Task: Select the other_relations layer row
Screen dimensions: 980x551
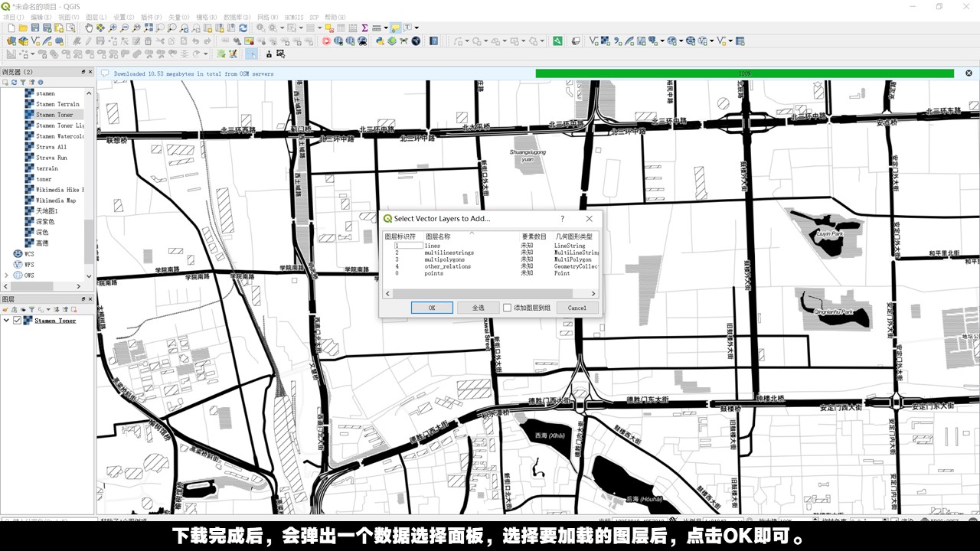Action: point(490,266)
